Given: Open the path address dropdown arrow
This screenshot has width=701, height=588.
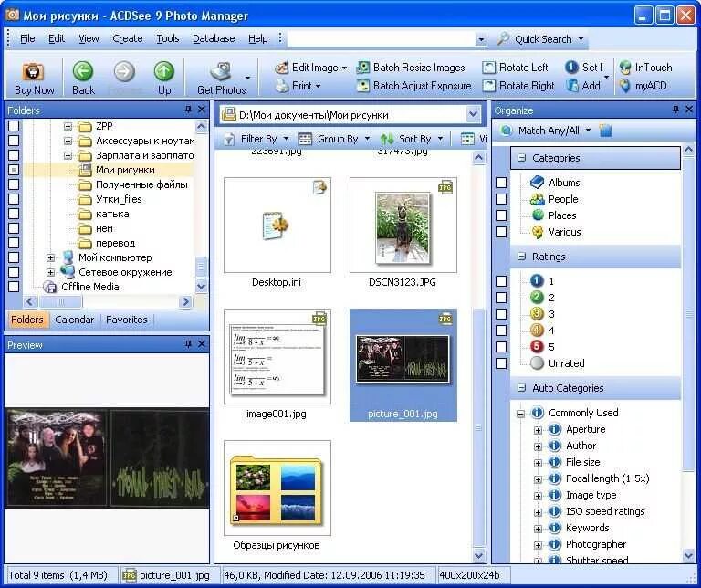Looking at the screenshot, I should pos(473,114).
